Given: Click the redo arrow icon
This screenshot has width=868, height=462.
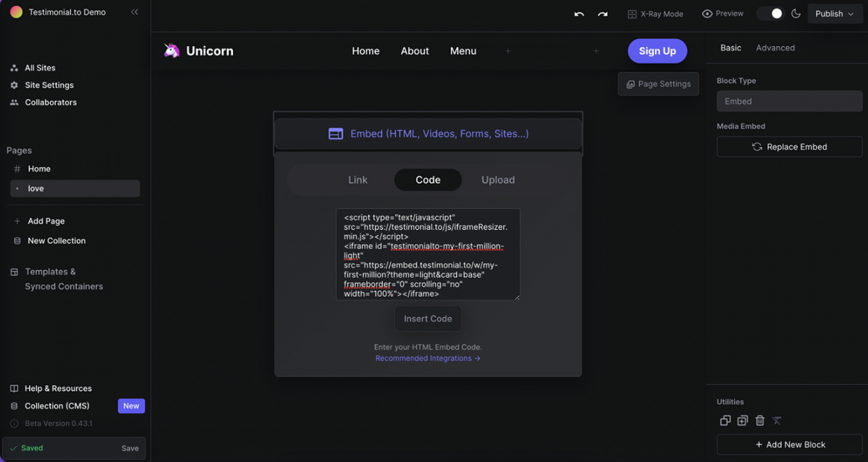Looking at the screenshot, I should pyautogui.click(x=603, y=14).
